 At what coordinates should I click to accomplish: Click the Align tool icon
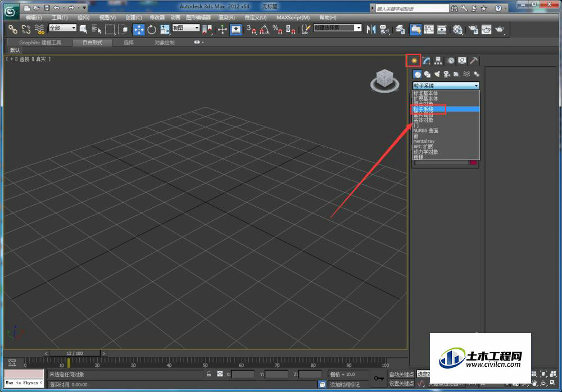pos(384,29)
